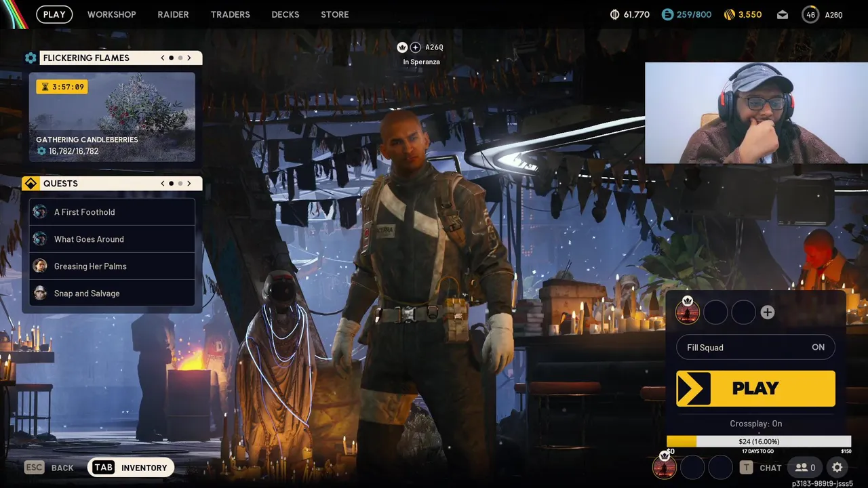Open the TAB INVENTORY button
This screenshot has width=868, height=488.
[x=130, y=468]
